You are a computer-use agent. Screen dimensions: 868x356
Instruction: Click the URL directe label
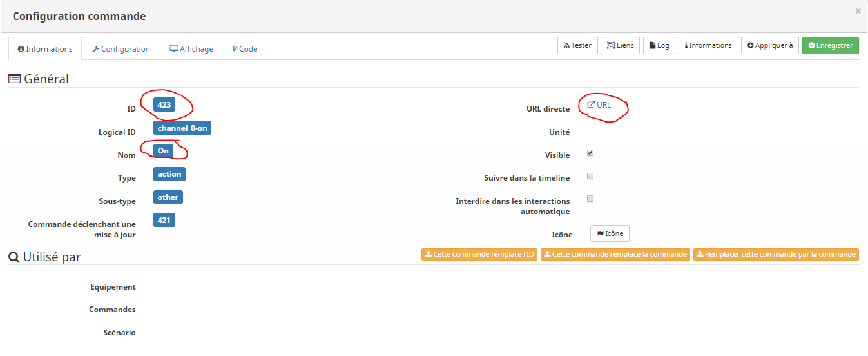pyautogui.click(x=548, y=109)
